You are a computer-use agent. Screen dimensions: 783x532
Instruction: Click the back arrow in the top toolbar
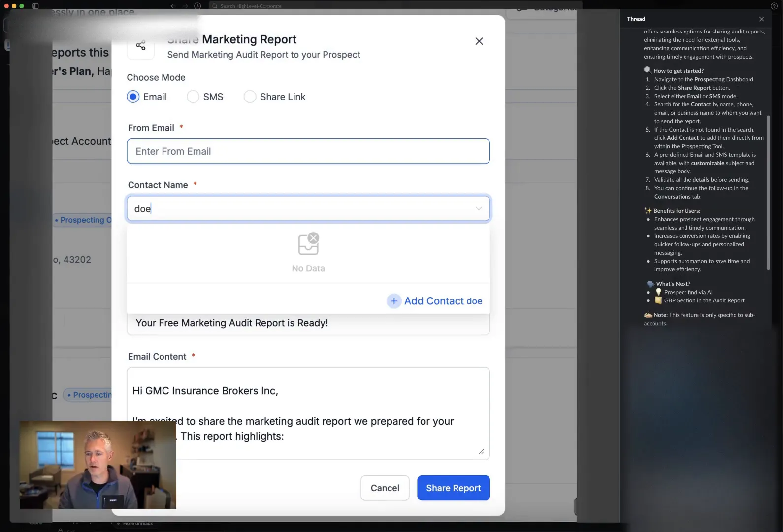173,6
